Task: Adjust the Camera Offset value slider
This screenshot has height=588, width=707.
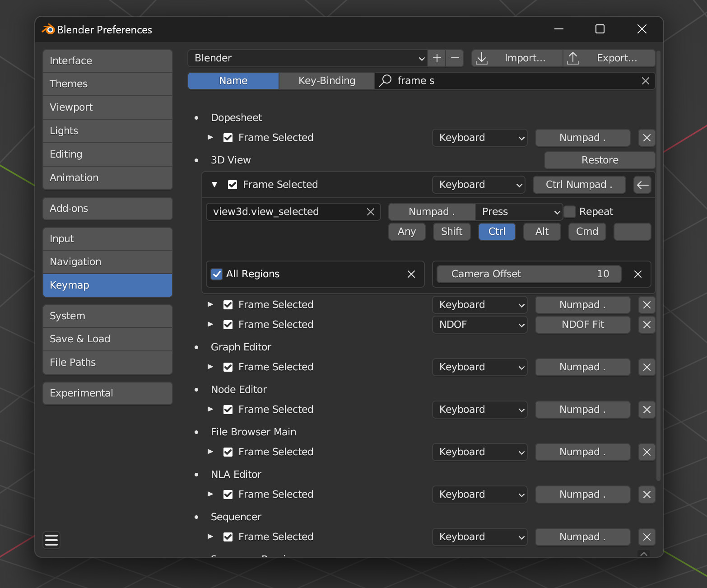Action: 529,274
